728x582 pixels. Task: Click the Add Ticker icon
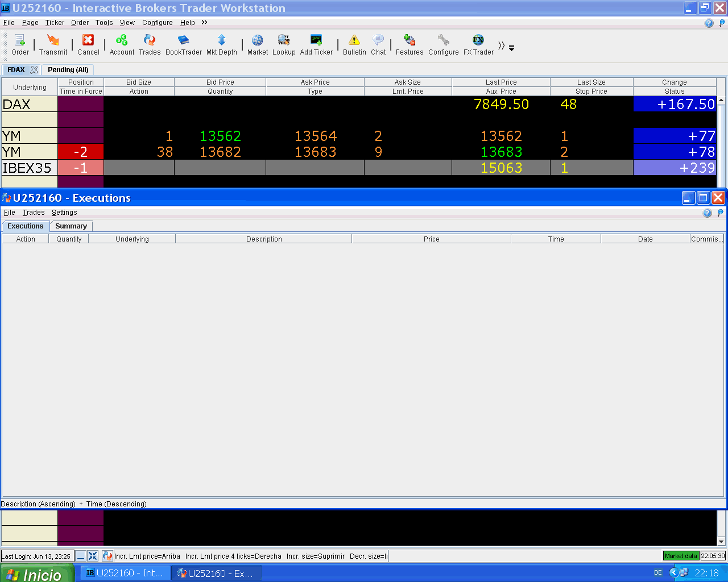(x=316, y=40)
